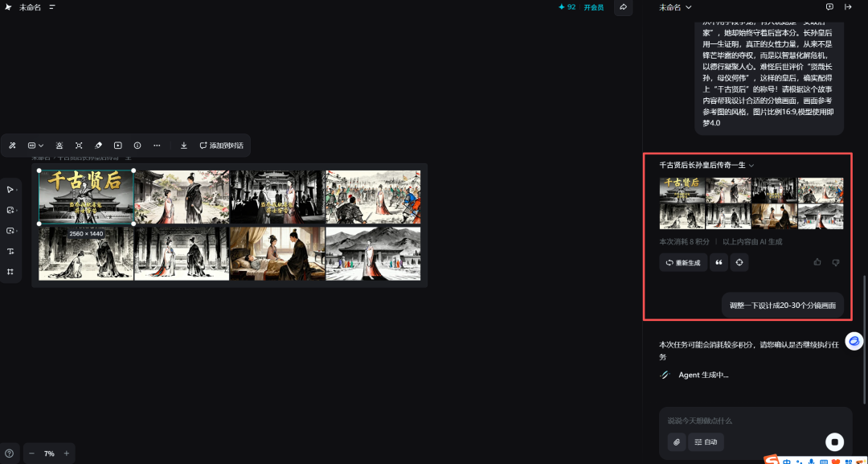This screenshot has width=868, height=464.
Task: Click the 92 credits indicator
Action: (x=567, y=7)
